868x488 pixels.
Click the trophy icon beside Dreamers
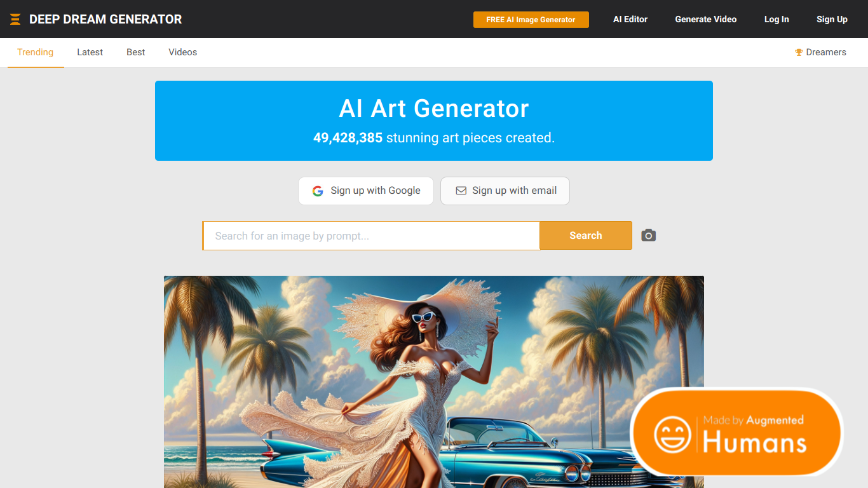coord(799,52)
